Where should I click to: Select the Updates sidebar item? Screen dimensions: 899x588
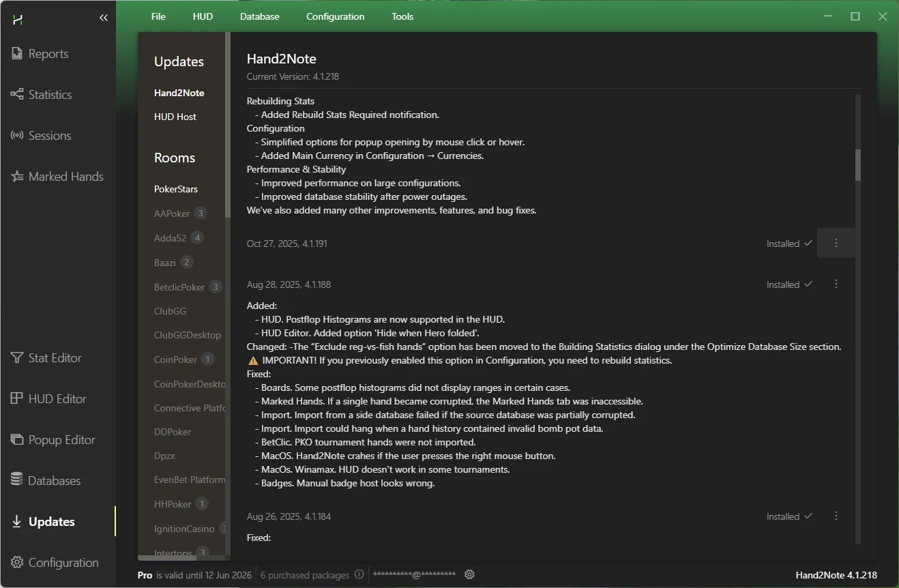43,522
